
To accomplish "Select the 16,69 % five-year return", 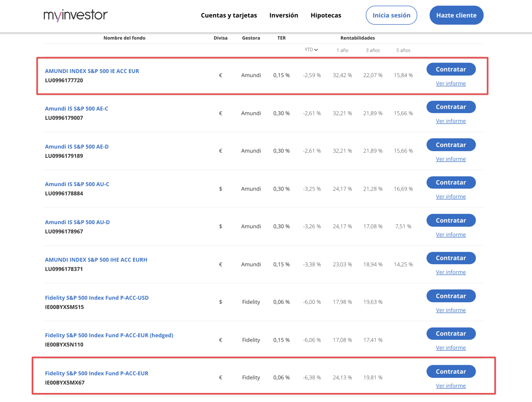I will (403, 189).
